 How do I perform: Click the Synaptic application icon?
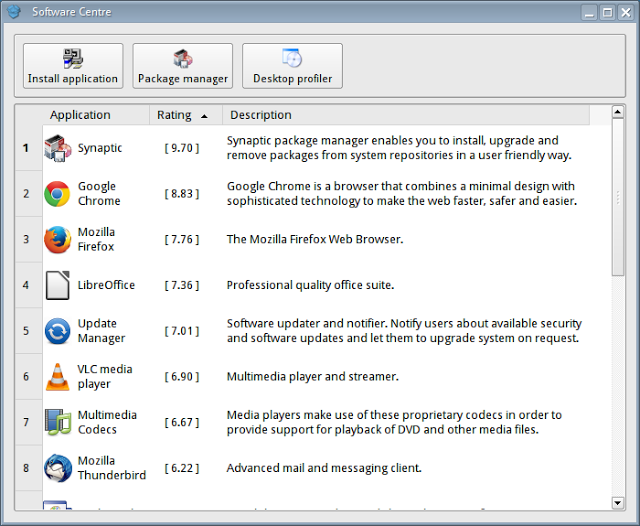[58, 148]
